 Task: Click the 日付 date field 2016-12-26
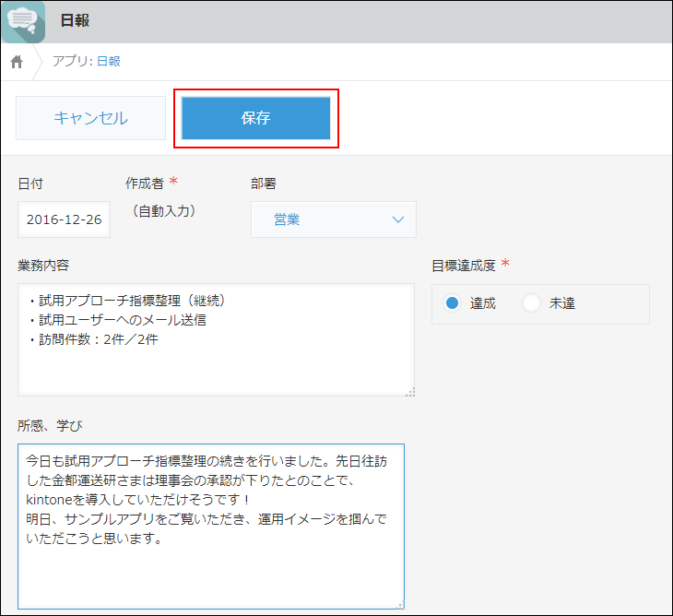point(64,219)
